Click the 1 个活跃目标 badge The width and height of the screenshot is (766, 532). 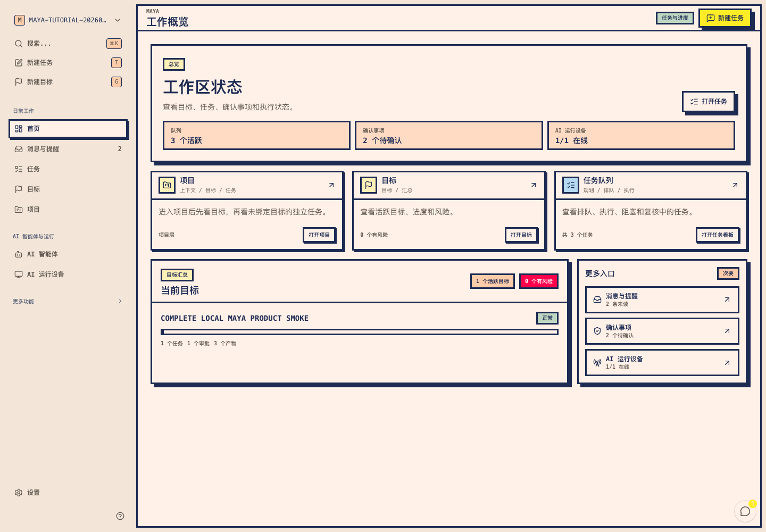493,281
